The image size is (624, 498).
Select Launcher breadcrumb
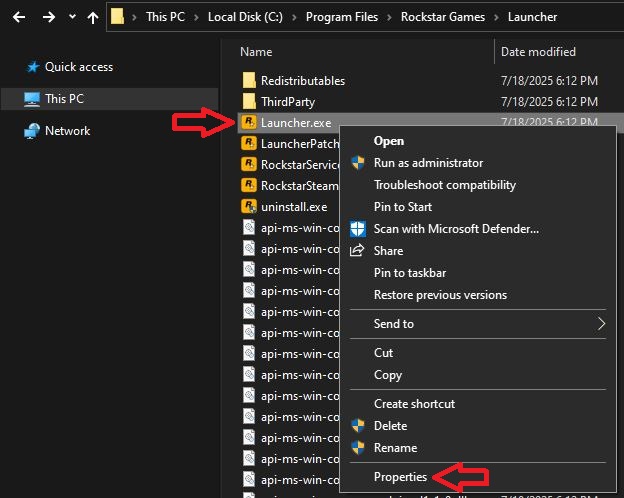click(x=532, y=17)
